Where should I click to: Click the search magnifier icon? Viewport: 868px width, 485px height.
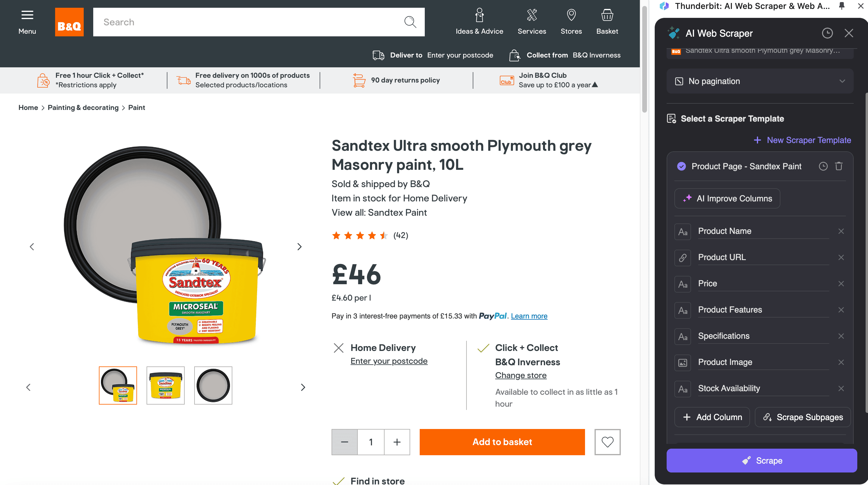tap(410, 22)
